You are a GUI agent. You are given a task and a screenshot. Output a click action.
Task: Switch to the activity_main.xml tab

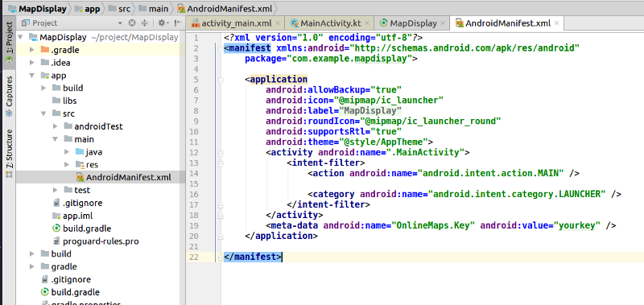pyautogui.click(x=236, y=23)
